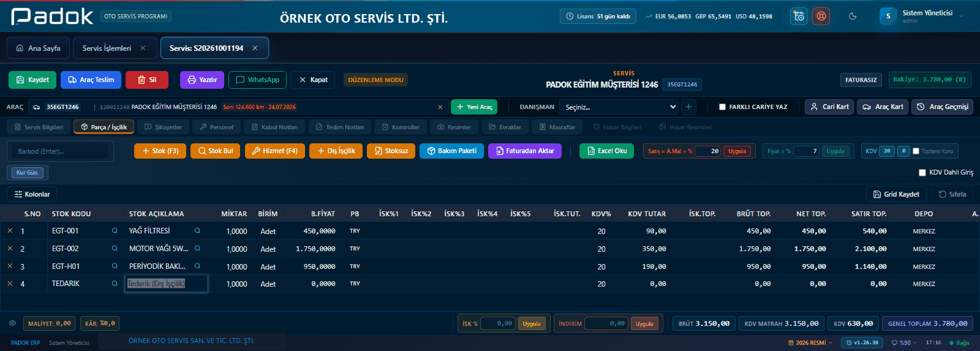980x351 pixels.
Task: Apply the İSK % discount with Uygula
Action: click(532, 323)
